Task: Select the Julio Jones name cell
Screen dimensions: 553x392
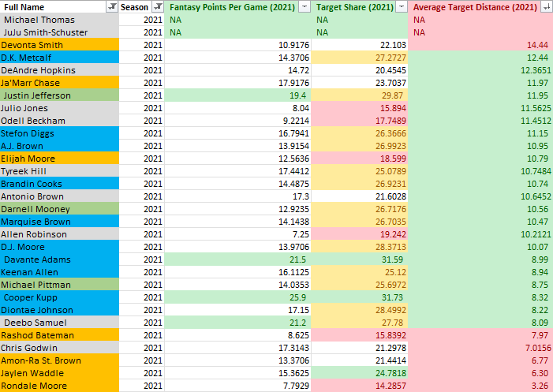Action: click(59, 108)
